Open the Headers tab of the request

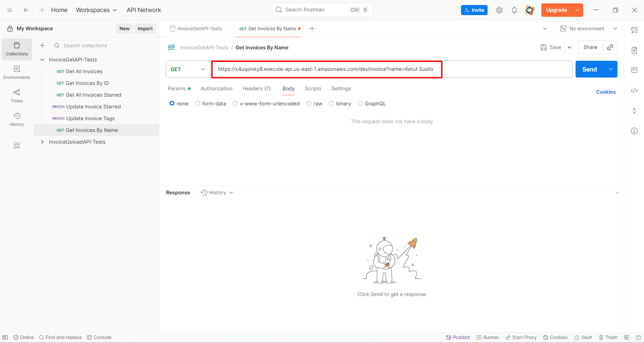click(x=256, y=89)
